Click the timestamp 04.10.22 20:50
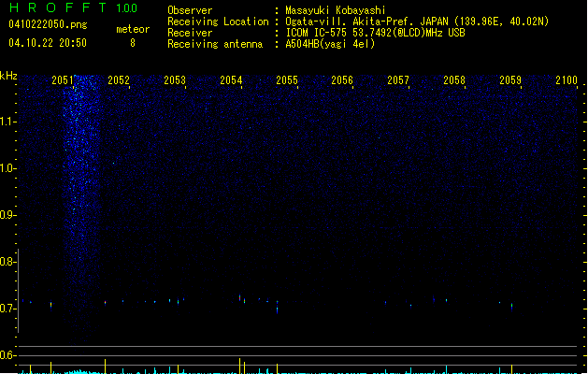 [x=48, y=43]
